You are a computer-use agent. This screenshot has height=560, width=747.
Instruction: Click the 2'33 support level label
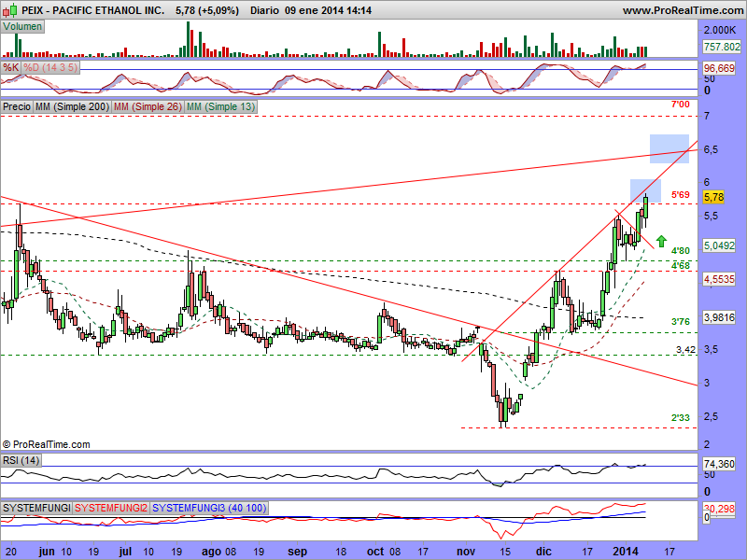point(681,417)
